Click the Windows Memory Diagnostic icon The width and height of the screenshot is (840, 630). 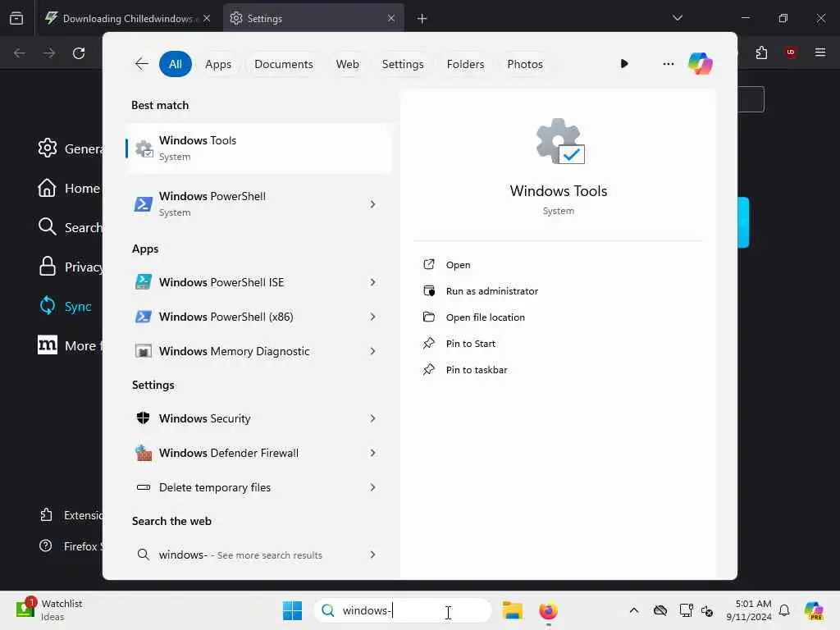(x=143, y=351)
